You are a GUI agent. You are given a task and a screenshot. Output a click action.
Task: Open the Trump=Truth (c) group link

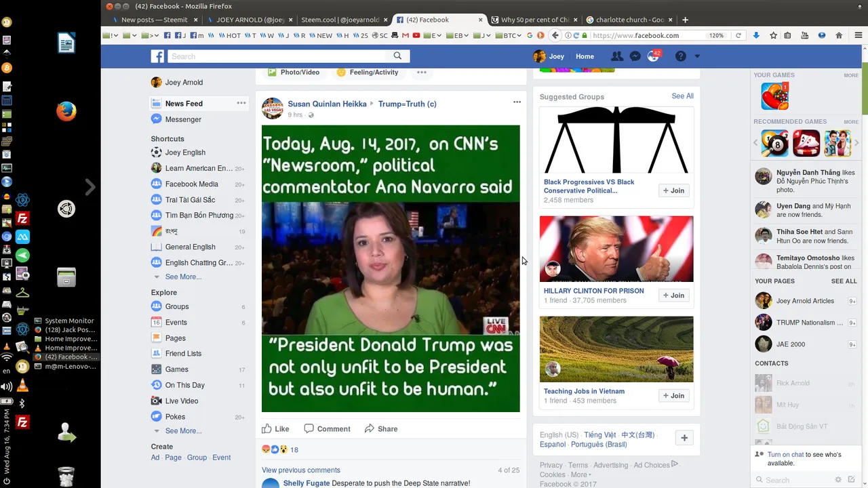point(407,104)
